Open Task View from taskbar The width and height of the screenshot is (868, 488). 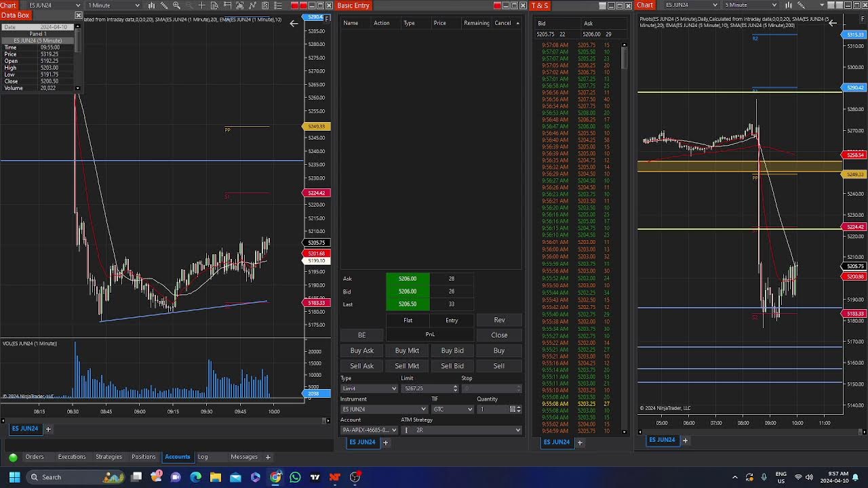pos(136,477)
